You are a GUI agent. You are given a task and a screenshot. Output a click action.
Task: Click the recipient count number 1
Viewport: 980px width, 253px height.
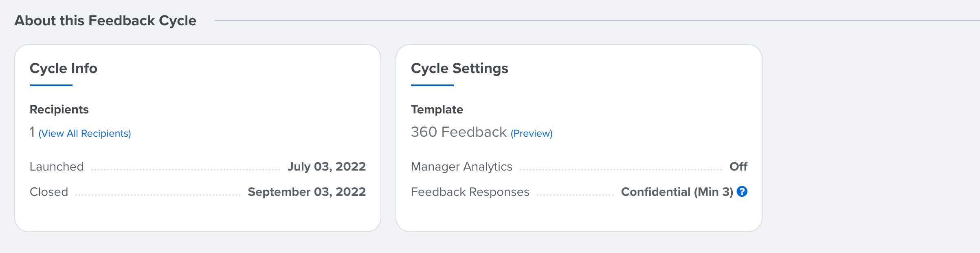click(32, 132)
